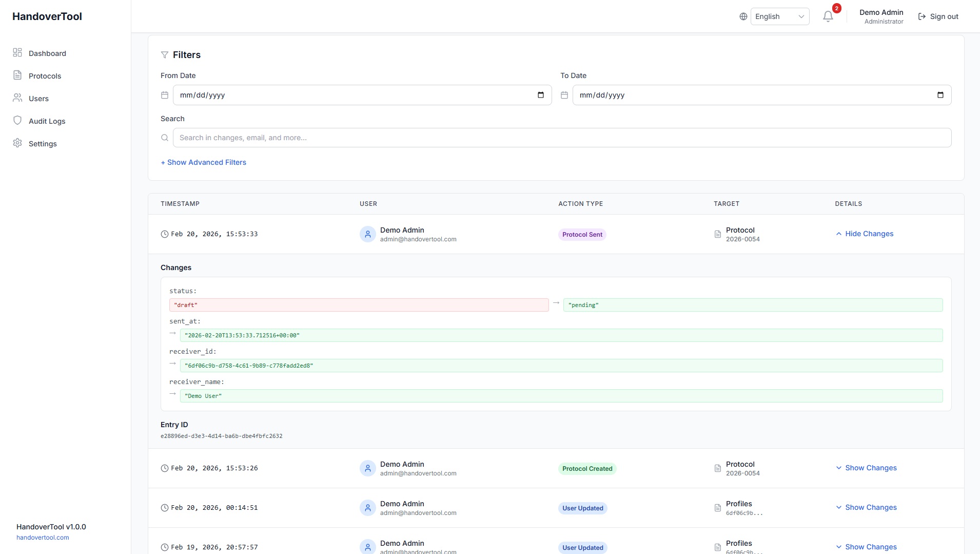
Task: Click the Protocol Created action badge
Action: 587,469
